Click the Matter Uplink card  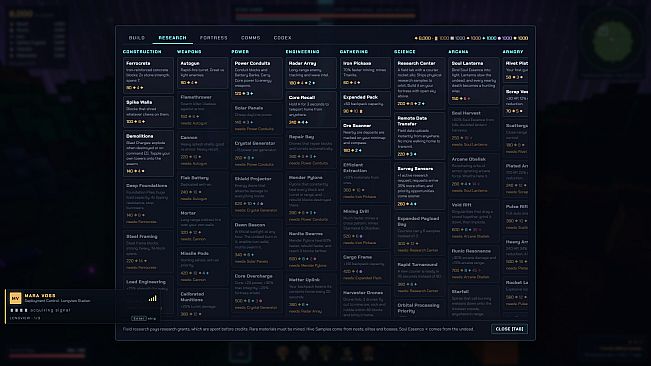pyautogui.click(x=311, y=295)
